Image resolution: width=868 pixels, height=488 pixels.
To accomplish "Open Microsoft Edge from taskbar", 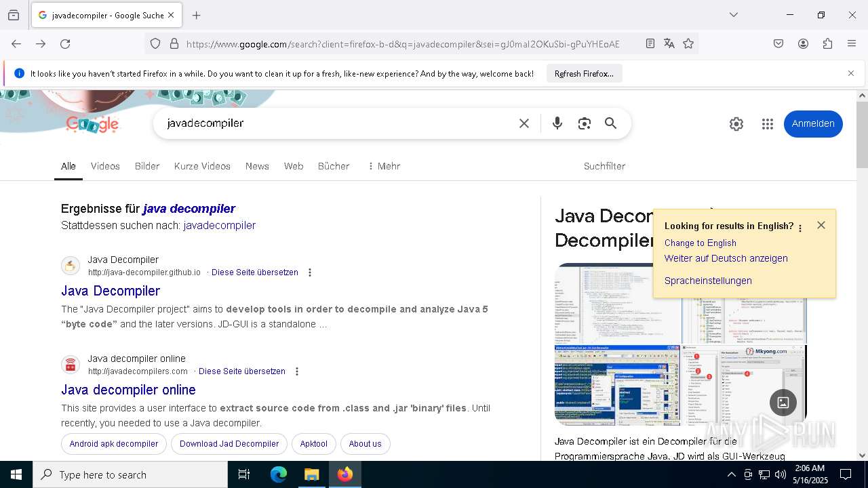I will click(x=279, y=474).
